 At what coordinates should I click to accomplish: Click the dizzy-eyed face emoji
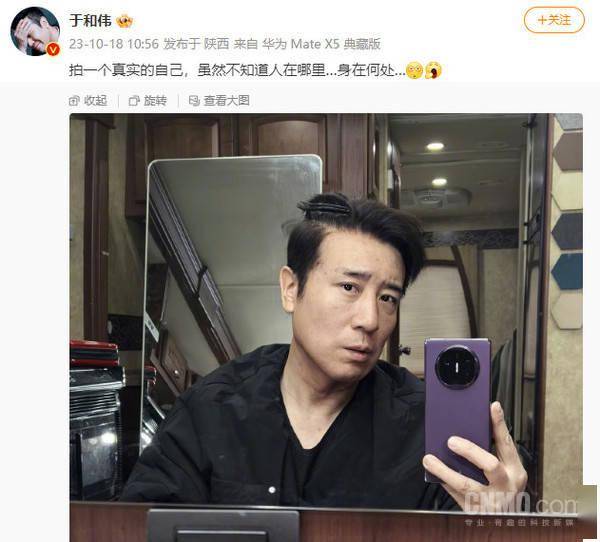pyautogui.click(x=414, y=70)
